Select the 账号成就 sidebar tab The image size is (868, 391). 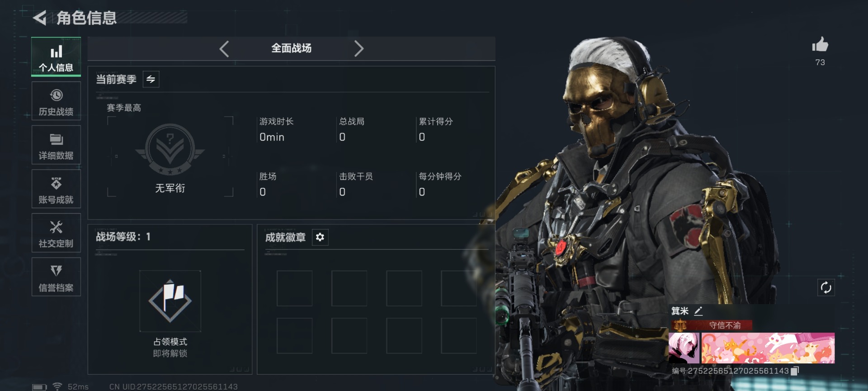point(56,189)
